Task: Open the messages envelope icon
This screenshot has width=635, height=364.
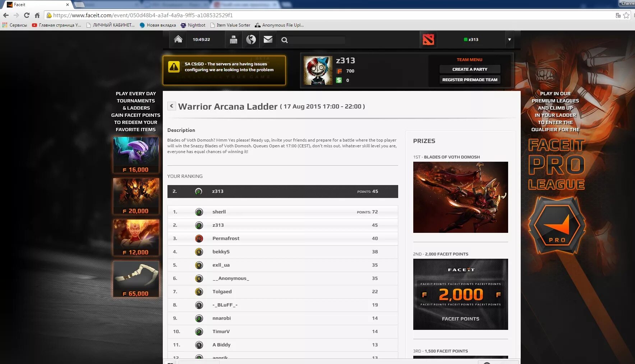Action: click(268, 40)
